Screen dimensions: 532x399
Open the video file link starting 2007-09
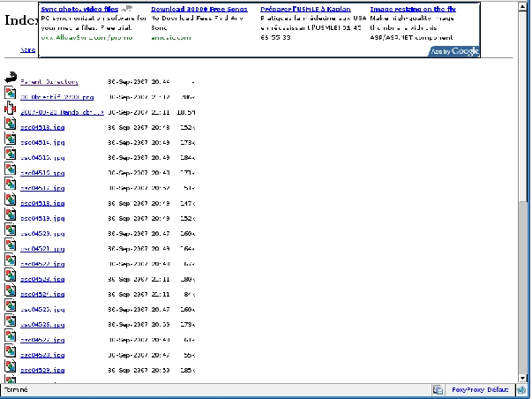click(62, 112)
